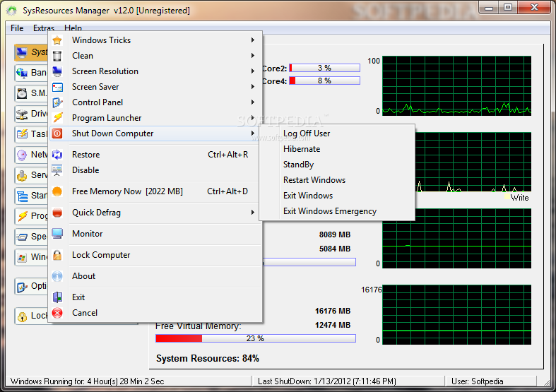Open the System sidebar button
This screenshot has width=556, height=392.
31,52
